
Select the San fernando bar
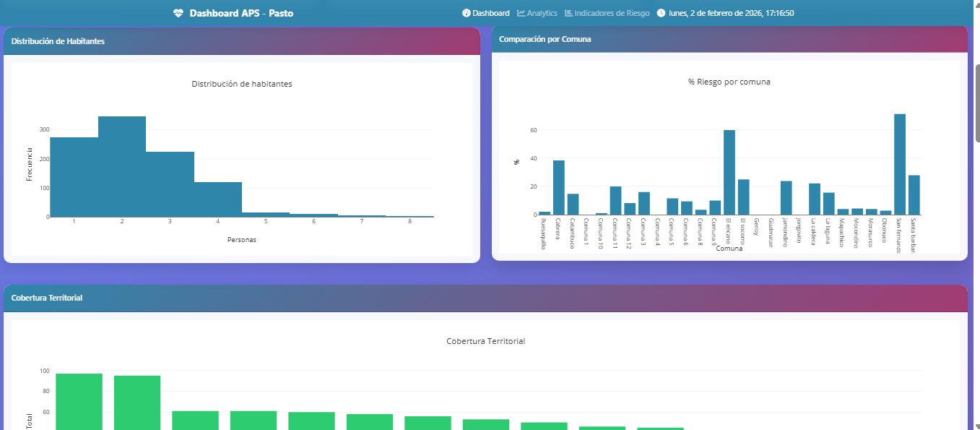click(900, 165)
